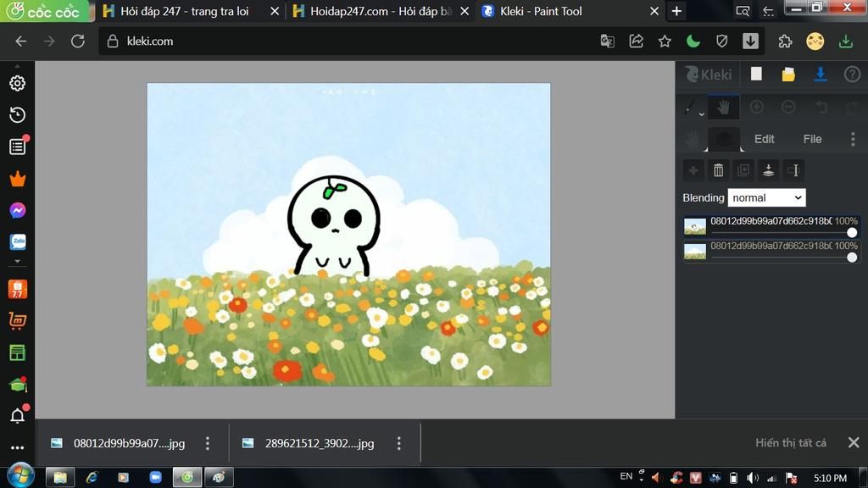Open sidebar notifications bell
The image size is (868, 488).
(17, 415)
